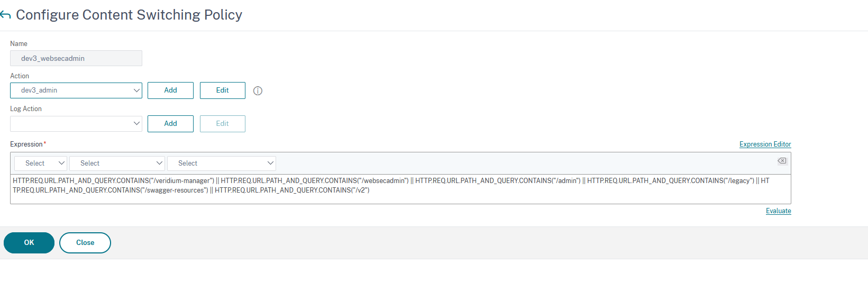Open the Expression Editor link
This screenshot has height=291, width=868.
(765, 144)
